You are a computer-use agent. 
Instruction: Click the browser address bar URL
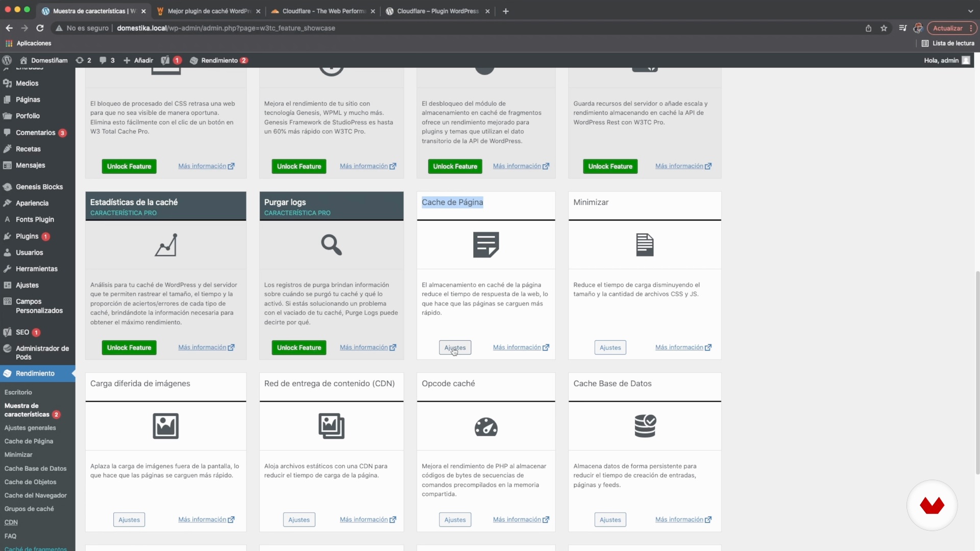pos(226,28)
